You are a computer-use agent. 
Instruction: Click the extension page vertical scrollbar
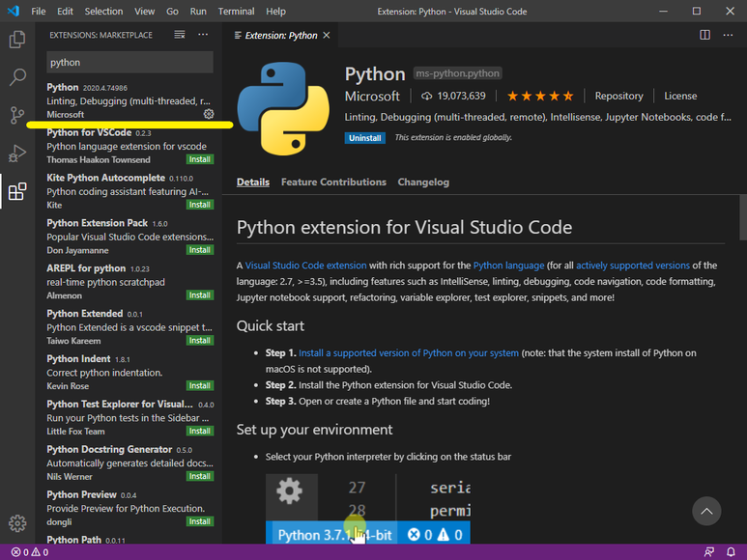(x=743, y=218)
